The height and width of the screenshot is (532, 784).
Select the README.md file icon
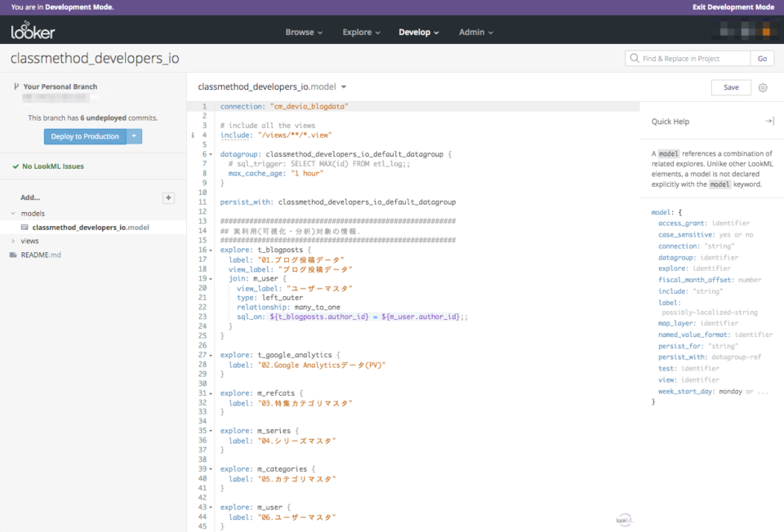pos(12,255)
